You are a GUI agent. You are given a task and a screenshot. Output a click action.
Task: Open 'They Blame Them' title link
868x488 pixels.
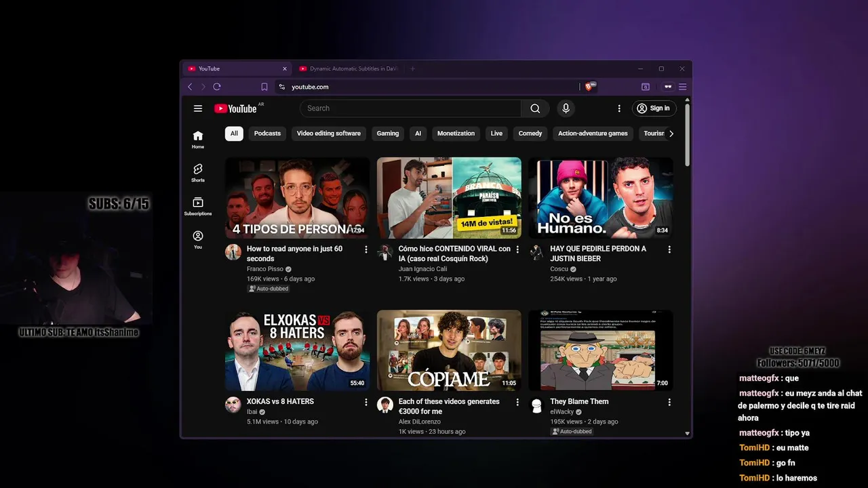[x=579, y=401]
